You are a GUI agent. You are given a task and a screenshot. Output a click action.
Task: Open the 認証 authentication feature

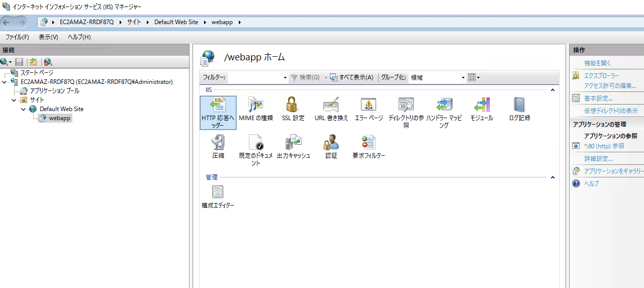click(x=331, y=147)
